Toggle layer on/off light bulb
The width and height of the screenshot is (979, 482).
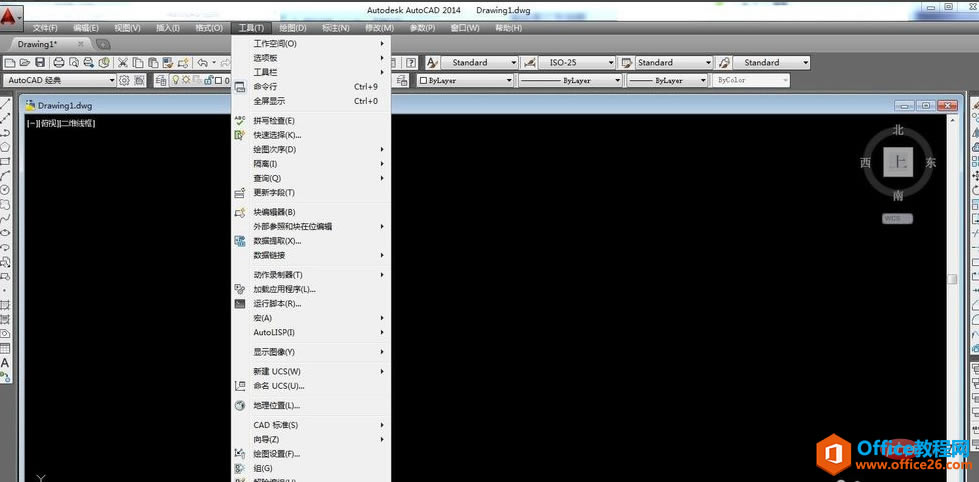click(x=176, y=80)
